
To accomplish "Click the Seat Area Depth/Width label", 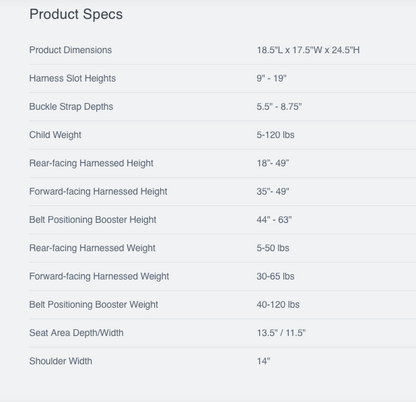I will tap(76, 333).
